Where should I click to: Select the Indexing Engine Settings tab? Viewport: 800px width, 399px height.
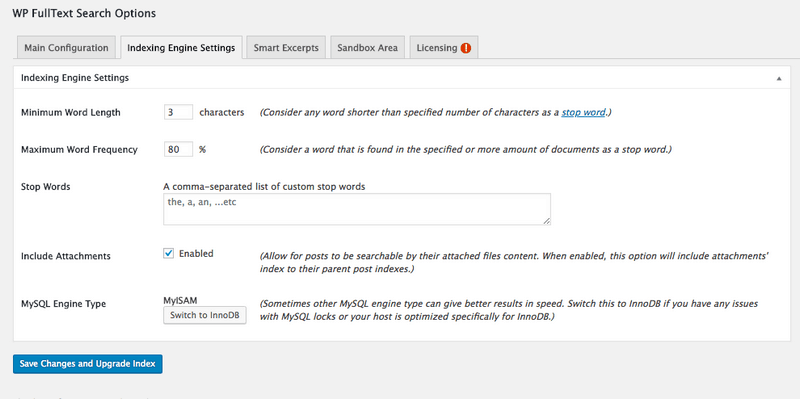click(181, 48)
